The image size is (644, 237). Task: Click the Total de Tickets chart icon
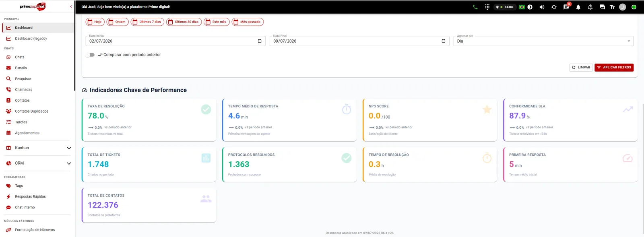[206, 158]
